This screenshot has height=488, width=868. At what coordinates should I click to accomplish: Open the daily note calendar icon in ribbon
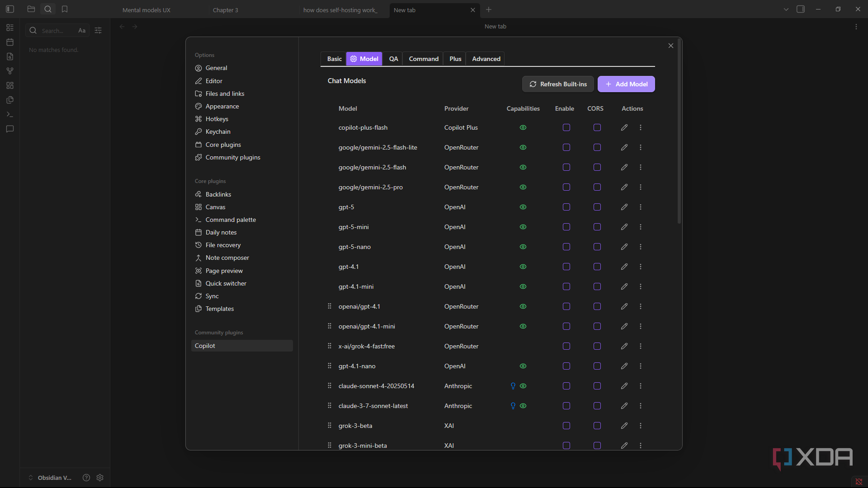[10, 42]
